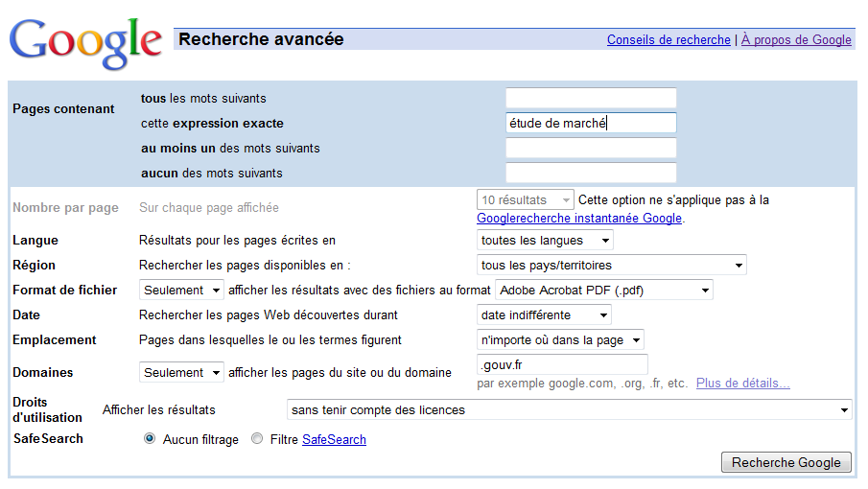Select the Filtre SafeSearch radio button
Screen dimensions: 868x489
(257, 439)
